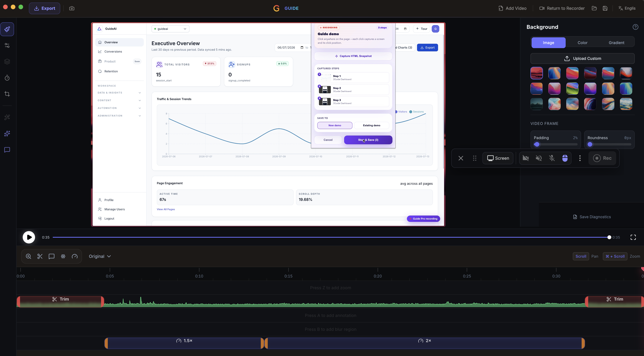
Task: Open the timer panel in left sidebar
Action: (x=7, y=78)
